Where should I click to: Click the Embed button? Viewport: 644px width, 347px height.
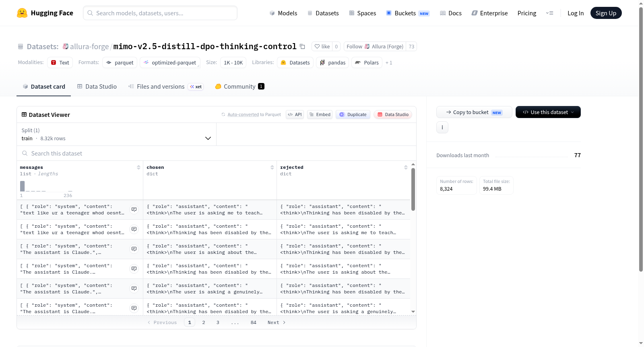[320, 114]
